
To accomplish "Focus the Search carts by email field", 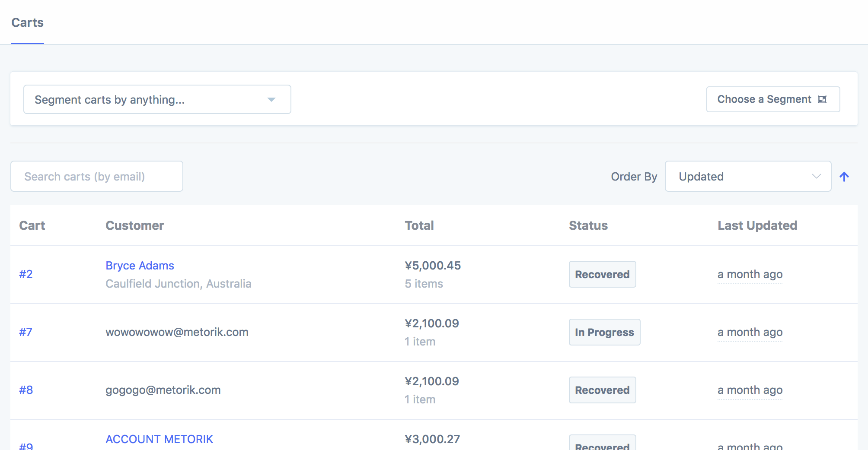I will click(97, 177).
